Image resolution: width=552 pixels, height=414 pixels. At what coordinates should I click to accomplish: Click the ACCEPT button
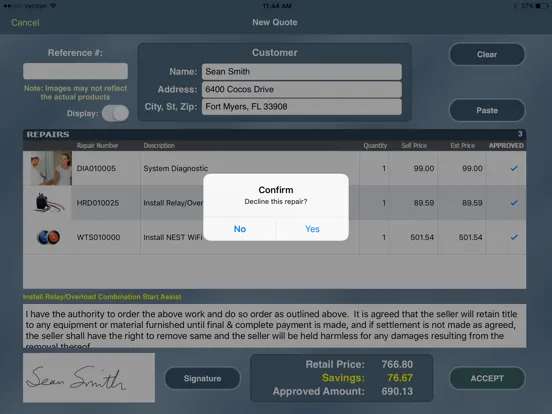click(487, 378)
